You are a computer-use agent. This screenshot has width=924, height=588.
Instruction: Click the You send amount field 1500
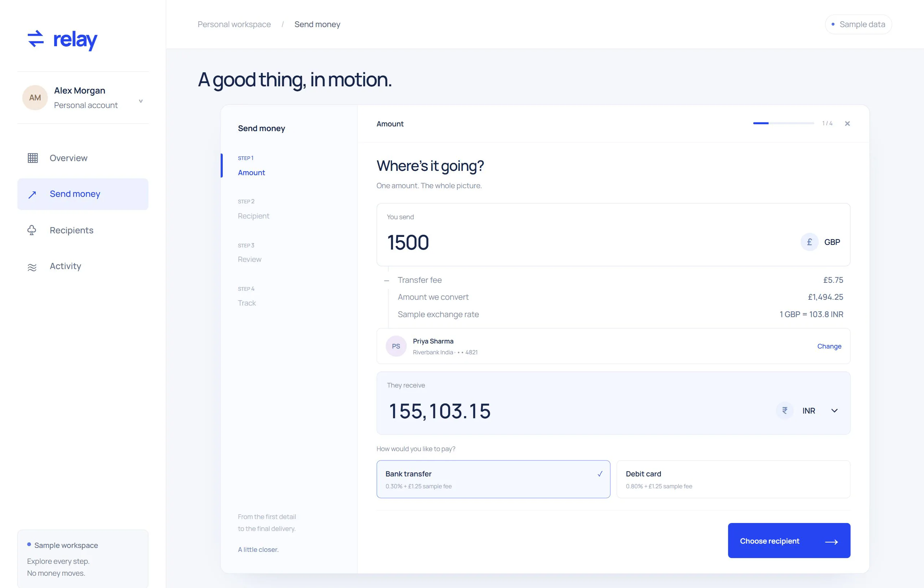(408, 242)
